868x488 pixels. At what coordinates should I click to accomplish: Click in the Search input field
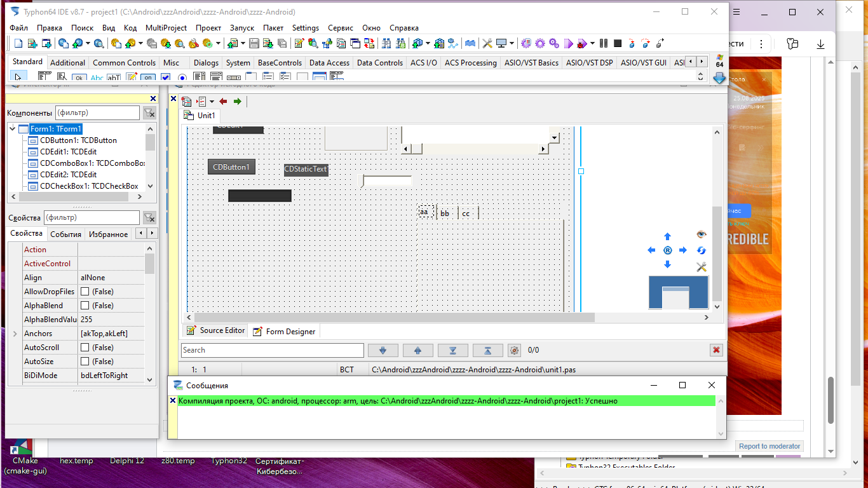point(272,350)
